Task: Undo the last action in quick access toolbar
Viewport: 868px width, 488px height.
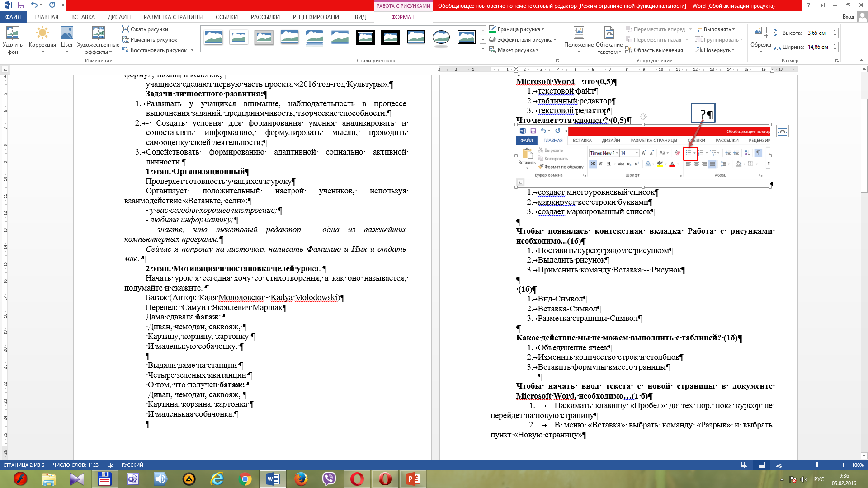Action: point(34,5)
